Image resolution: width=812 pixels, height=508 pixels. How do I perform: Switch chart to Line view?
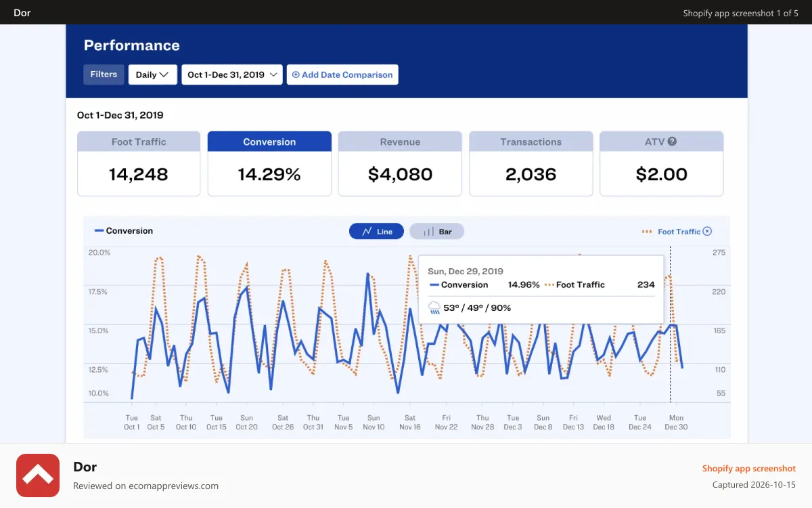click(x=376, y=232)
